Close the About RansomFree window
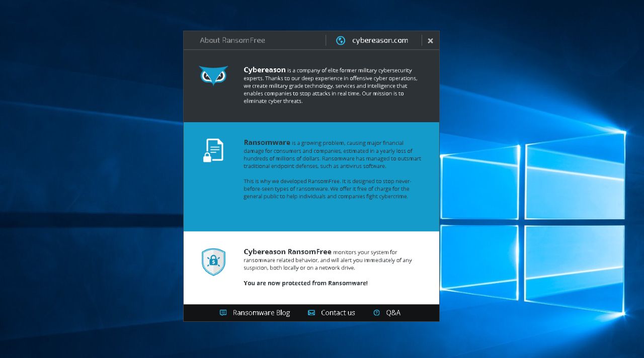This screenshot has width=644, height=358. [x=430, y=41]
